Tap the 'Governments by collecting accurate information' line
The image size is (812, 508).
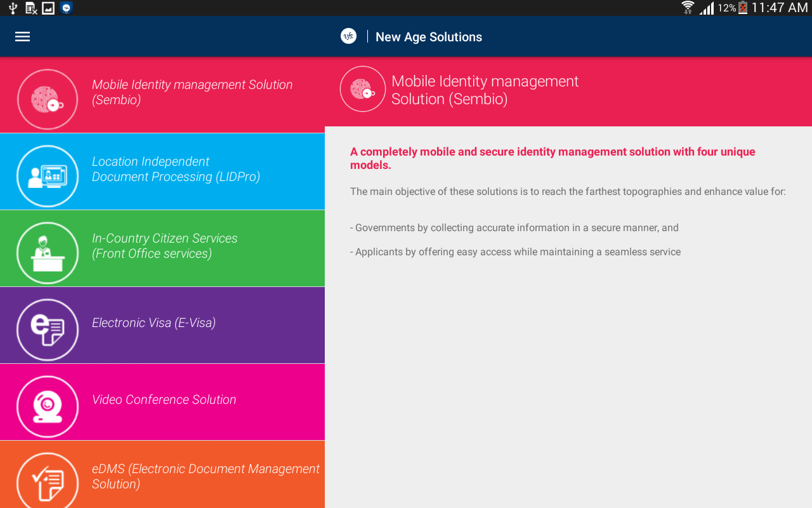click(514, 228)
